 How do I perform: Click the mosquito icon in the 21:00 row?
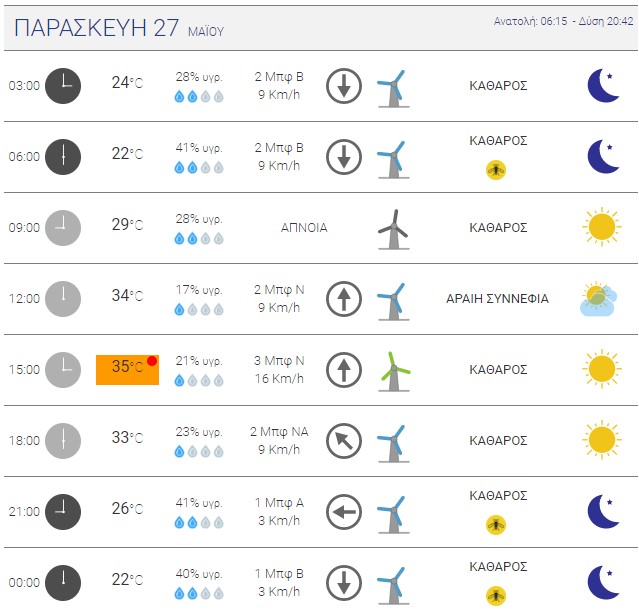click(x=496, y=525)
